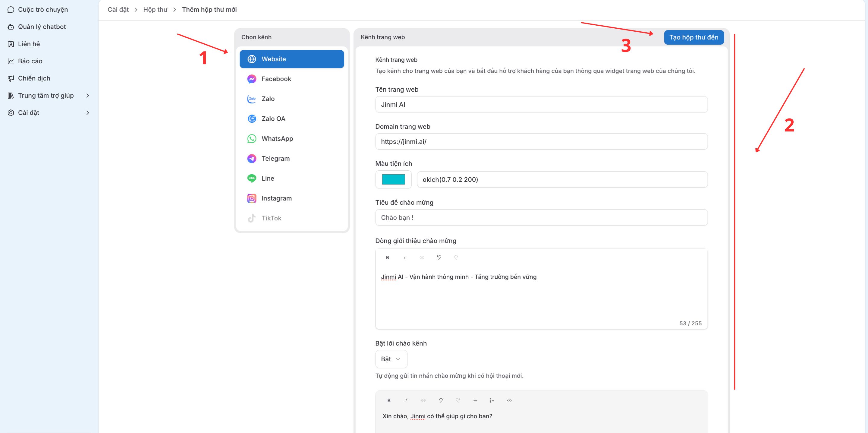The height and width of the screenshot is (433, 868).
Task: Click the Domain trang web field
Action: click(541, 142)
